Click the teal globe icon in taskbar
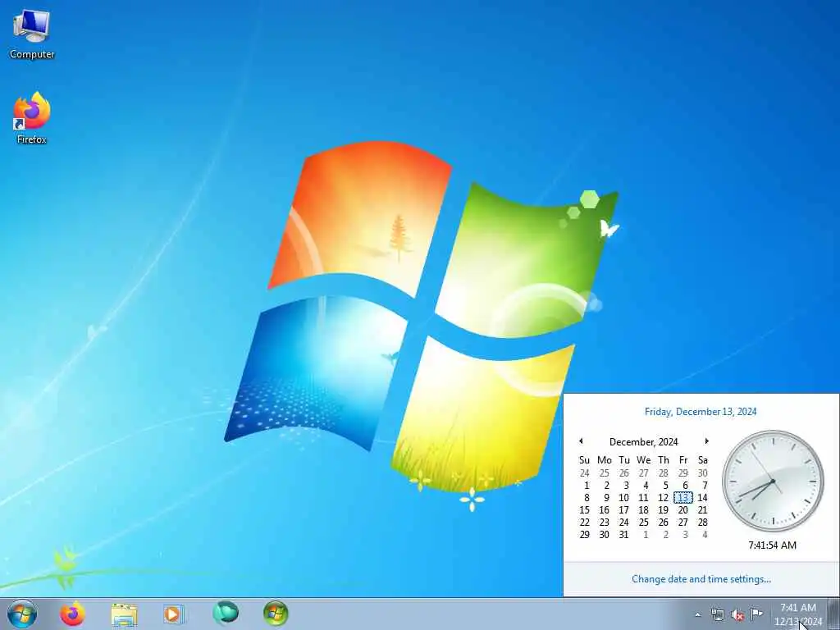Image resolution: width=840 pixels, height=630 pixels. tap(226, 614)
